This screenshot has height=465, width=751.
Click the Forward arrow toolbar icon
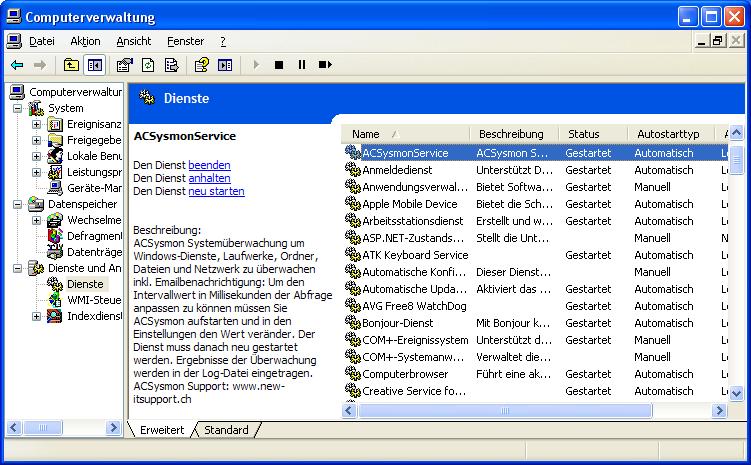point(40,65)
